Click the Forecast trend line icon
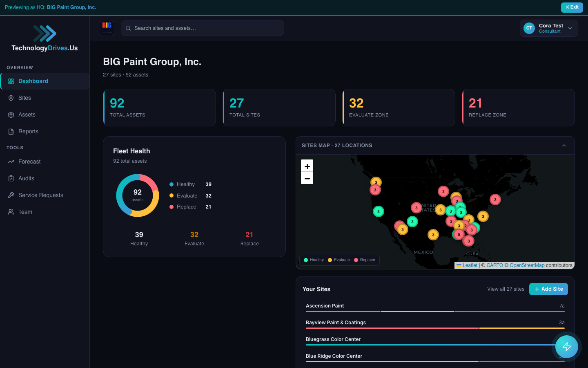 coord(11,162)
